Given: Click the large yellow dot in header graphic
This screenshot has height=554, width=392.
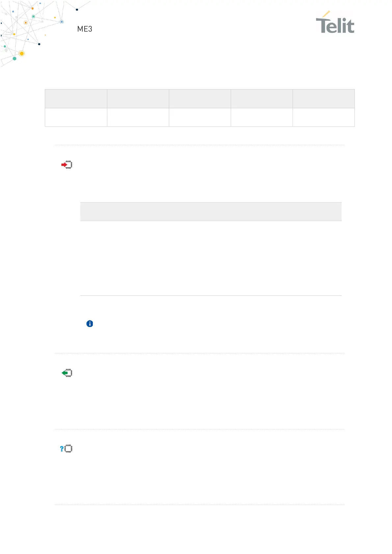Looking at the screenshot, I should tap(22, 53).
